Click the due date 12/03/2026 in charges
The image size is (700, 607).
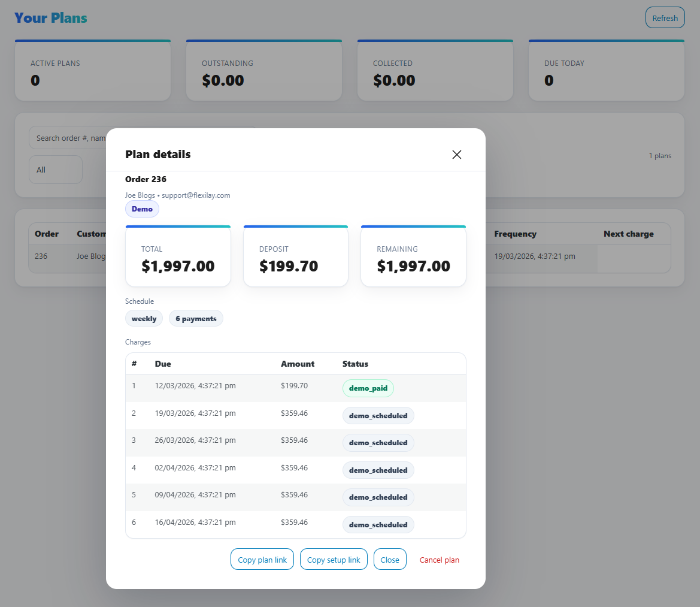(195, 385)
